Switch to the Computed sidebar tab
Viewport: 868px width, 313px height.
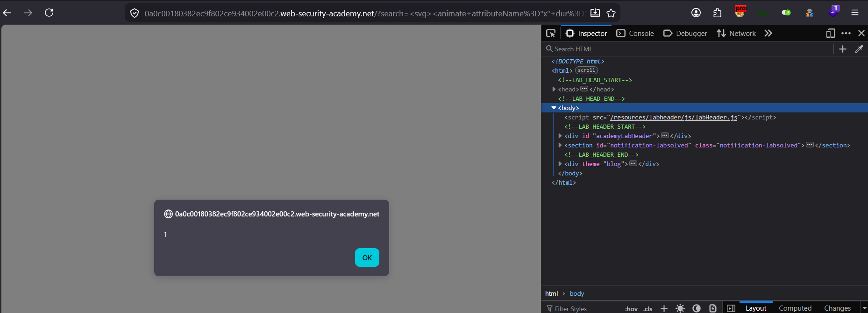coord(795,308)
